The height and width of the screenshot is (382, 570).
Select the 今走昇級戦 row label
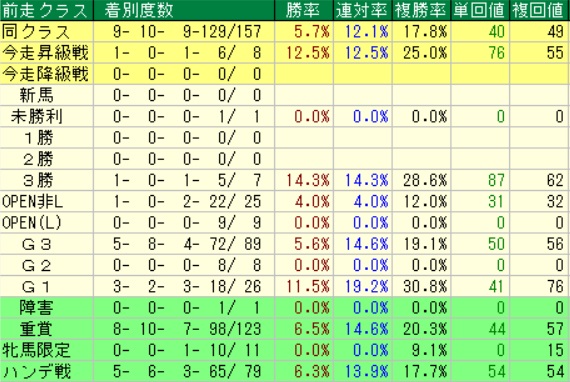46,53
